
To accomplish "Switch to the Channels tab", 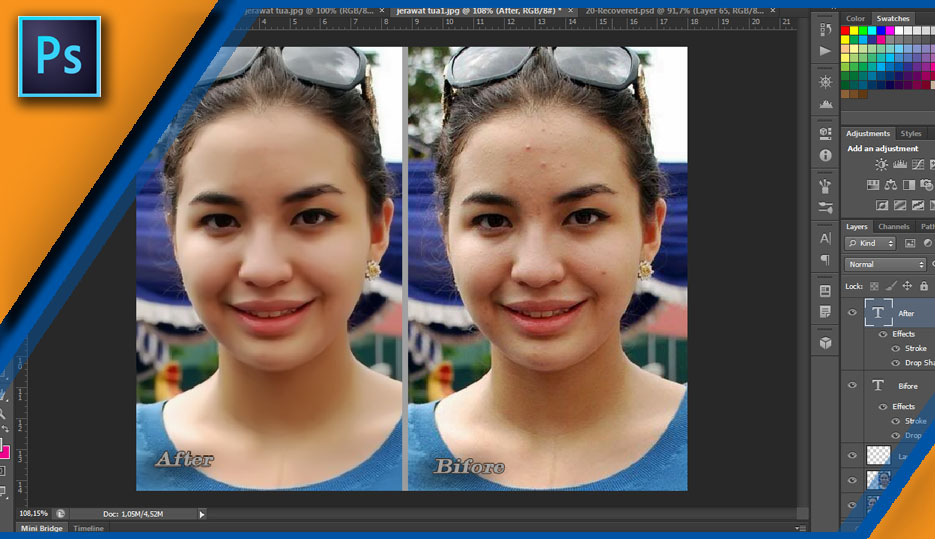I will (893, 227).
